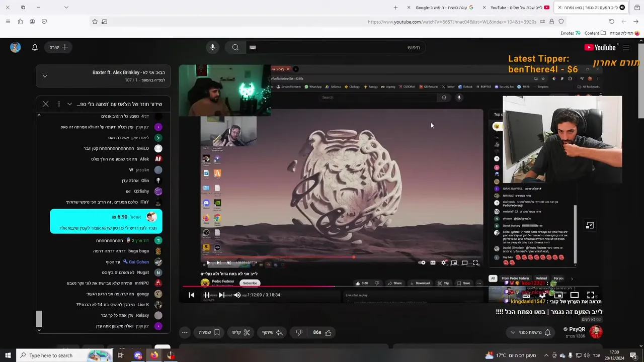
Task: Switch to theater mode view
Action: [575, 295]
